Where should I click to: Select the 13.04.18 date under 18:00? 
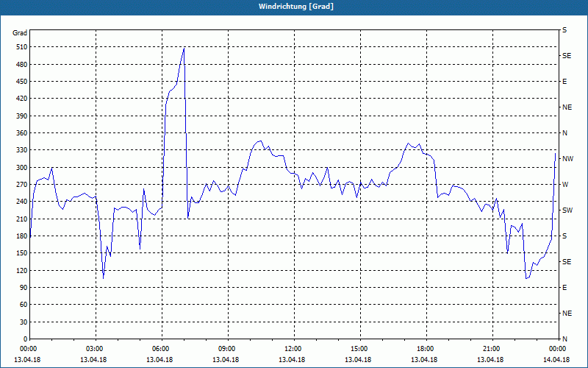[x=424, y=360]
